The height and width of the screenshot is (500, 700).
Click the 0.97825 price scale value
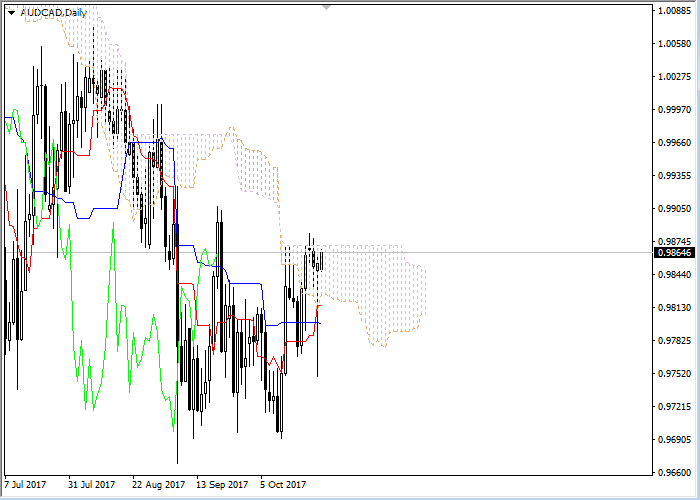coord(675,341)
